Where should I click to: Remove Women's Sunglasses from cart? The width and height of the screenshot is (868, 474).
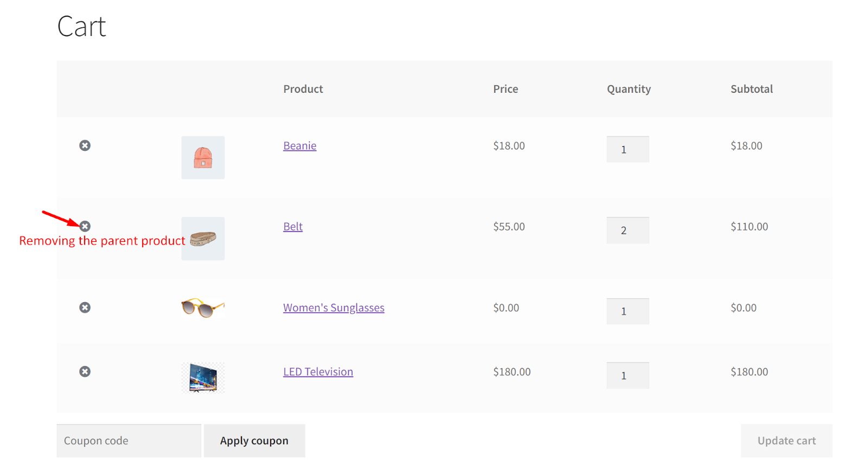point(85,308)
